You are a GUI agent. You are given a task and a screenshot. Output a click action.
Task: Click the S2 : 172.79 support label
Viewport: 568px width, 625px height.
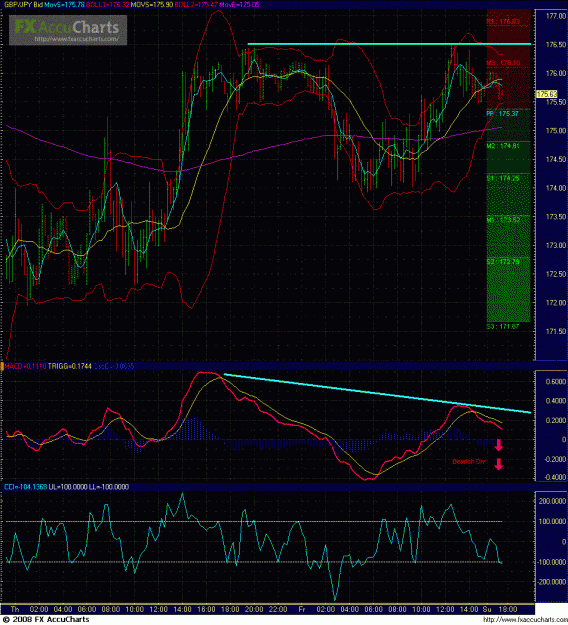click(x=503, y=261)
